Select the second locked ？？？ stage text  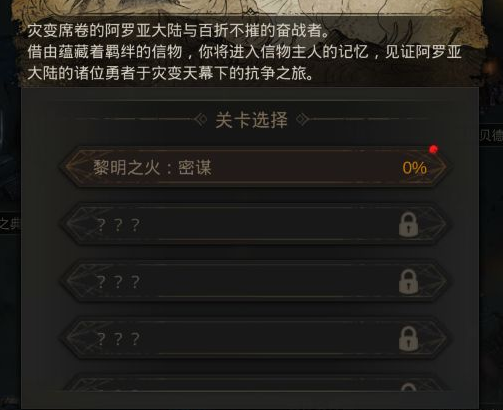[x=118, y=282]
